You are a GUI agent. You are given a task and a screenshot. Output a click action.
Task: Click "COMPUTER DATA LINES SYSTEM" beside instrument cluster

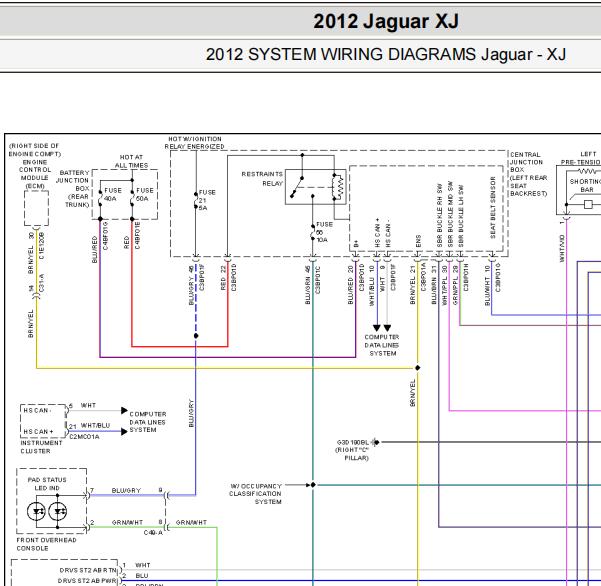click(148, 422)
